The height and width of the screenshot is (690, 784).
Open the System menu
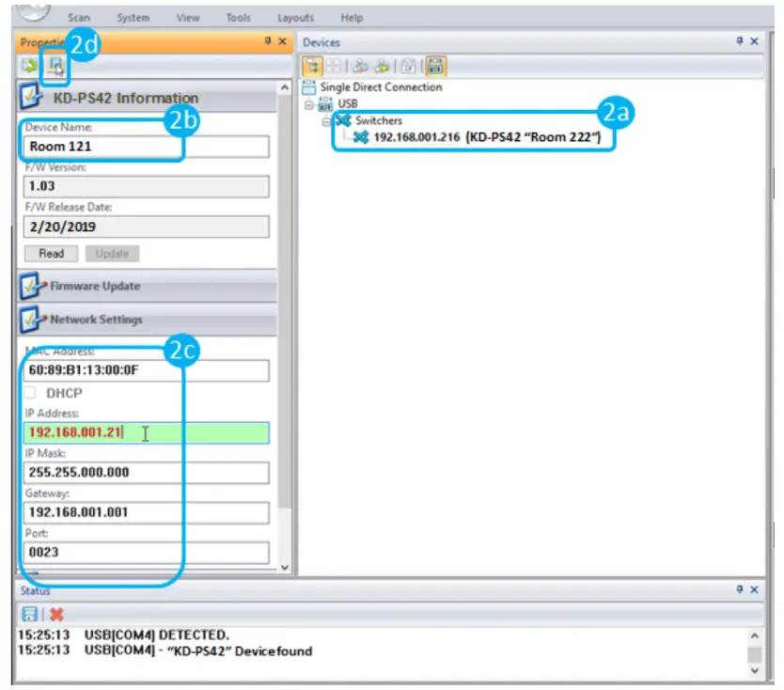click(x=133, y=18)
